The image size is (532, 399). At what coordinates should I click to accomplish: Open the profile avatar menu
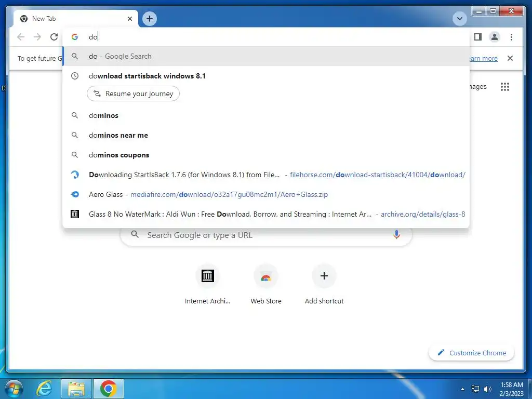pyautogui.click(x=495, y=37)
